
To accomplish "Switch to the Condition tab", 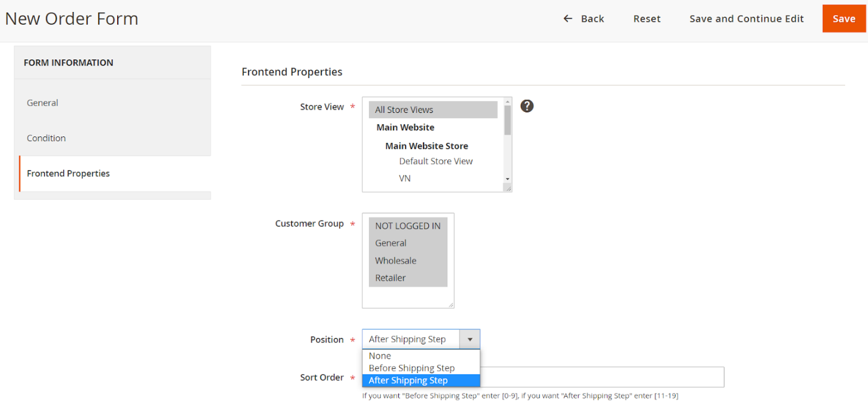I will pos(46,138).
